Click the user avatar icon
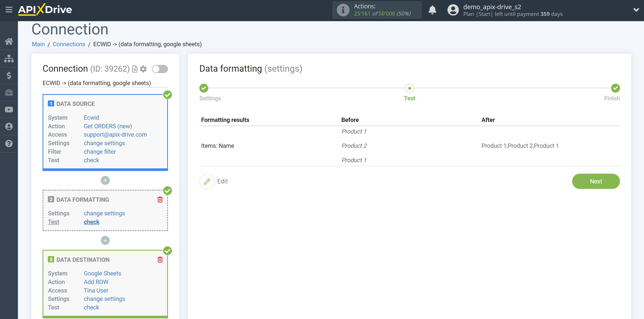Image resolution: width=644 pixels, height=319 pixels. pyautogui.click(x=453, y=10)
